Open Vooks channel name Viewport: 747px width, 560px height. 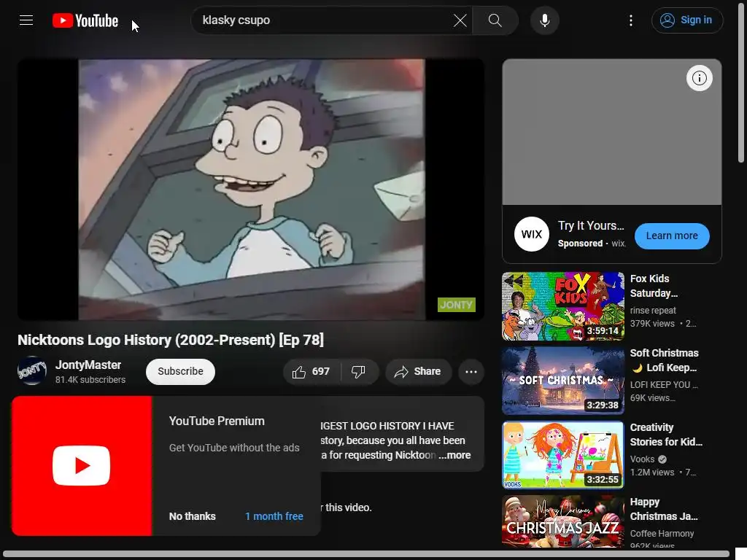pyautogui.click(x=642, y=459)
